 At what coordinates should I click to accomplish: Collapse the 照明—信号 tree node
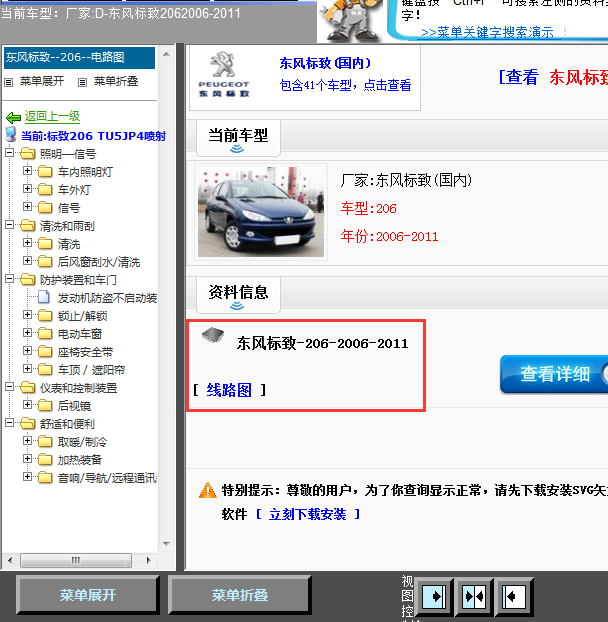click(10, 153)
